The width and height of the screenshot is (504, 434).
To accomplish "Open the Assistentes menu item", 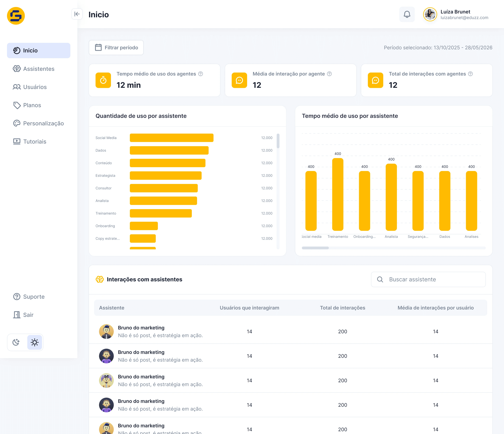I will coord(38,69).
